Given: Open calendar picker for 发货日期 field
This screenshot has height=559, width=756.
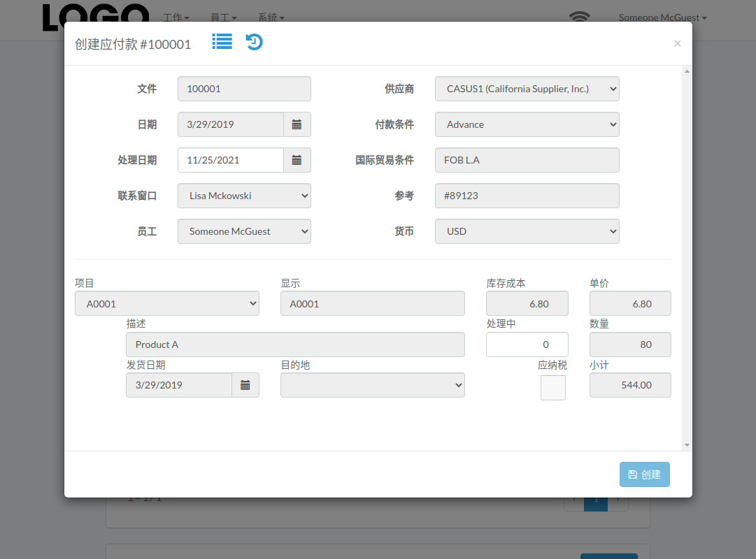Looking at the screenshot, I should [x=245, y=385].
